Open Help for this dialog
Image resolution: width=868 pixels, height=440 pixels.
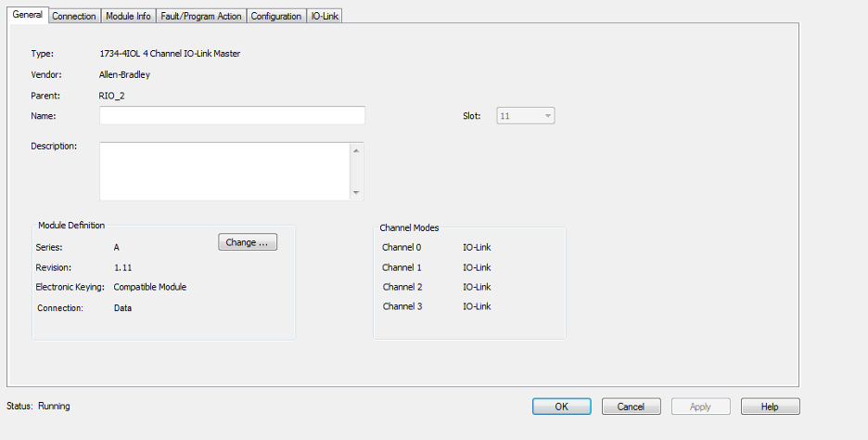(x=770, y=407)
